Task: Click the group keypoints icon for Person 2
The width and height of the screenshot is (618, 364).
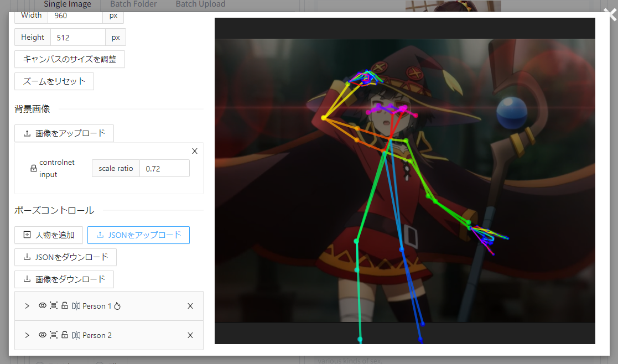Action: pos(54,335)
